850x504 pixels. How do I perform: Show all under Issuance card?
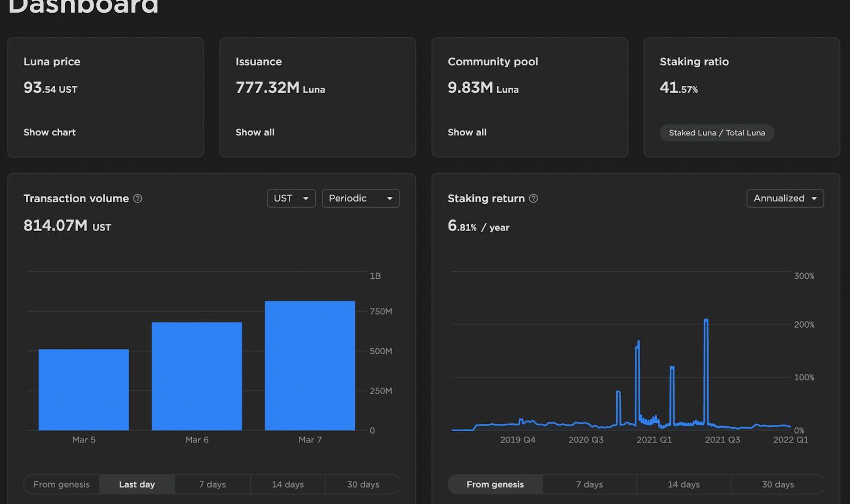pos(255,132)
